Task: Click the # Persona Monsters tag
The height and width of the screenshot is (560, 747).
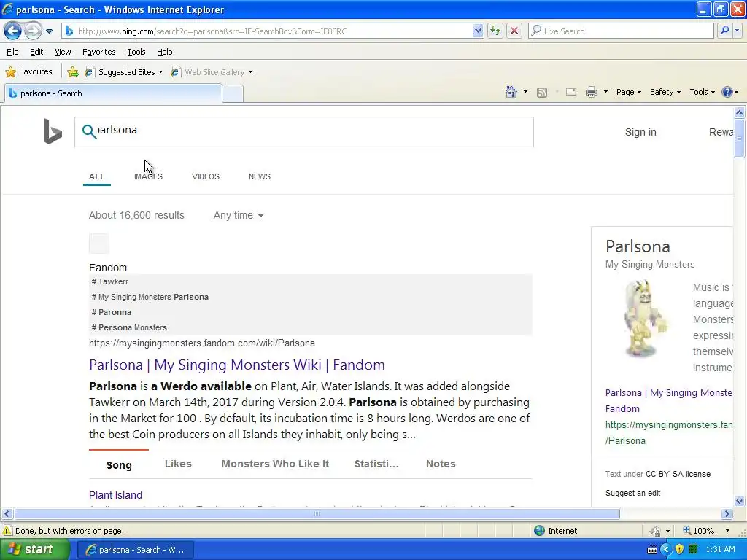Action: pos(129,327)
